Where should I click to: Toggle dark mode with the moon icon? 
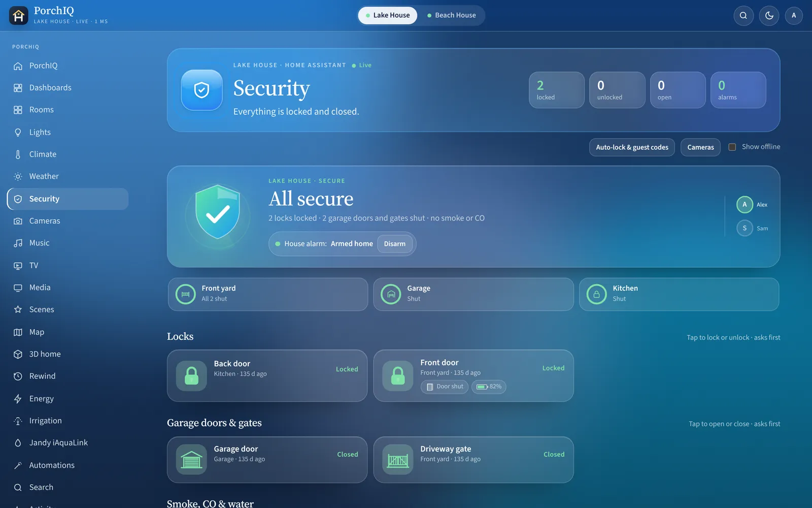[769, 16]
